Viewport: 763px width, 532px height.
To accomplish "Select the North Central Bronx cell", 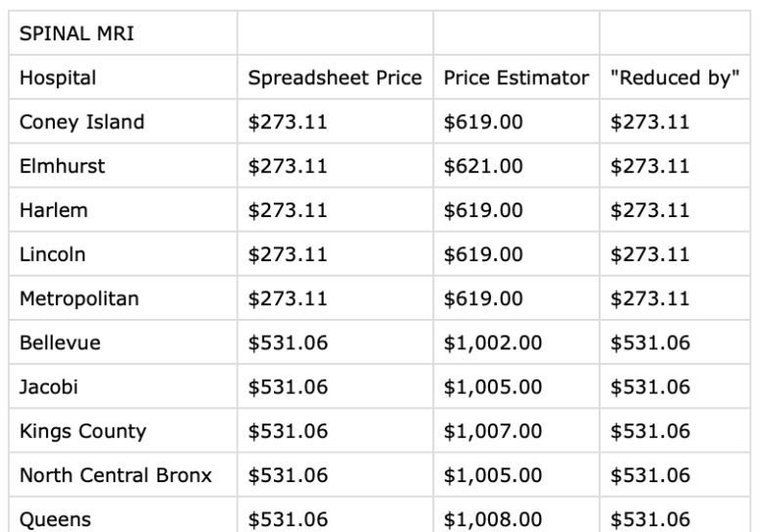I will tap(123, 475).
